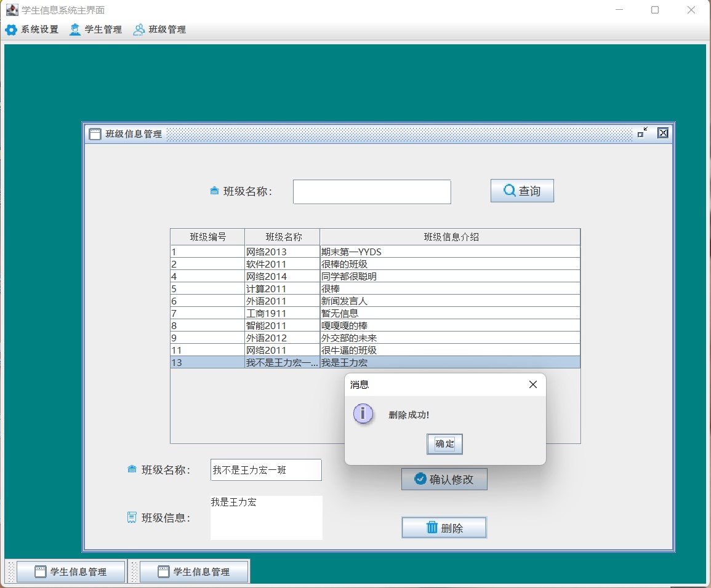Maximize the 班级信息管理 internal window
The image size is (711, 588).
pyautogui.click(x=643, y=133)
